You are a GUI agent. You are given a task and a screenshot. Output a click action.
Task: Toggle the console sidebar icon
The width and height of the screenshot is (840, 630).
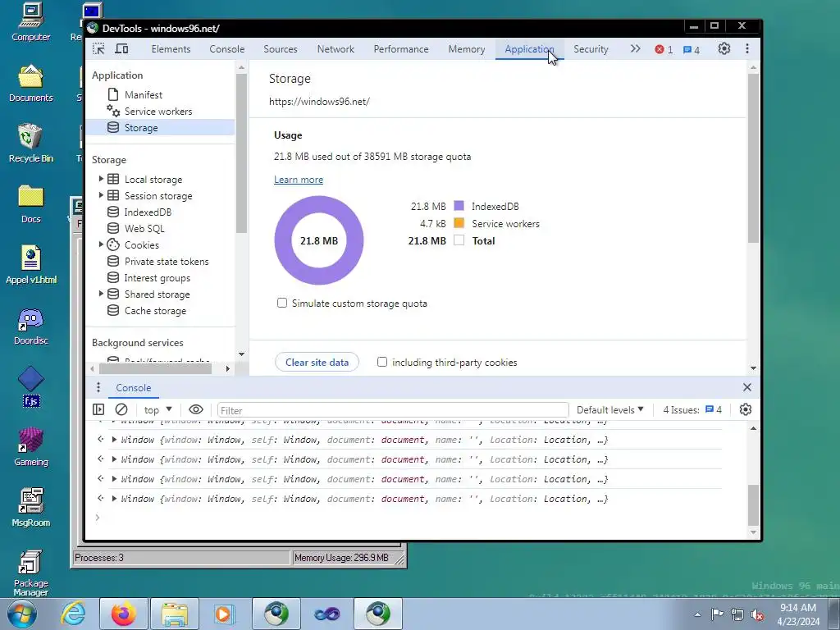click(98, 410)
